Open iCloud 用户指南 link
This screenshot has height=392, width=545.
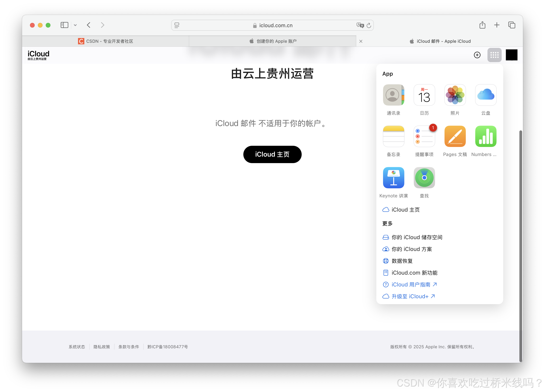point(411,284)
